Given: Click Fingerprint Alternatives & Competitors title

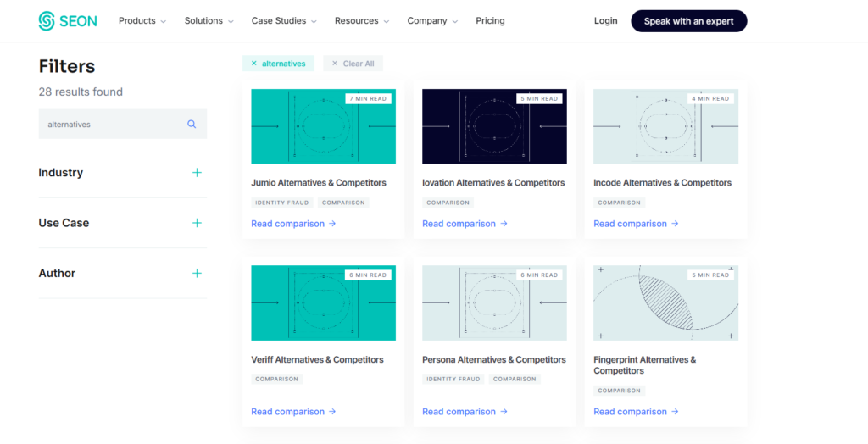Looking at the screenshot, I should (x=645, y=365).
